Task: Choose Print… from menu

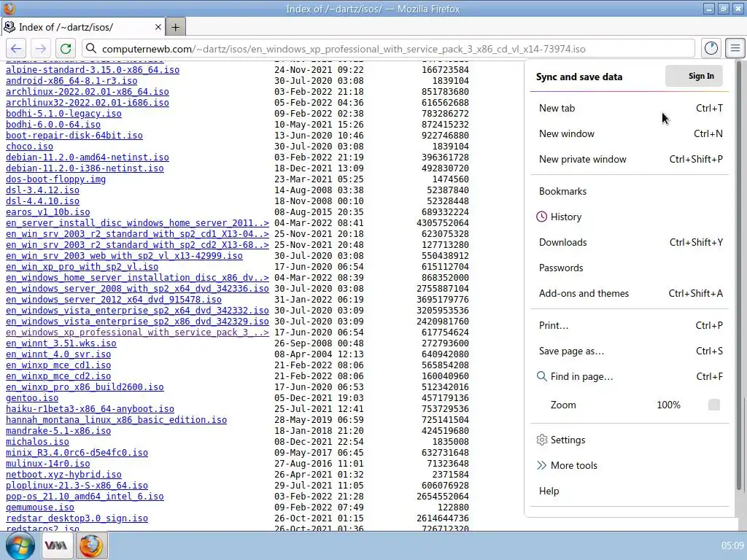Action: [630, 326]
